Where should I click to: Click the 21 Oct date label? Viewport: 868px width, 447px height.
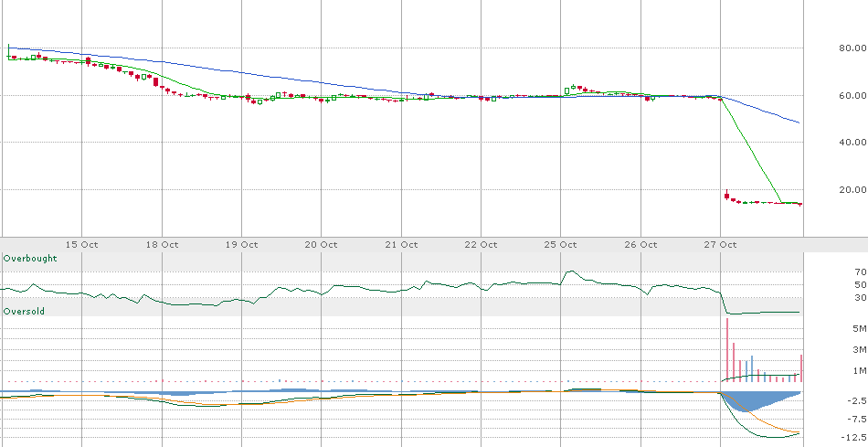point(401,244)
